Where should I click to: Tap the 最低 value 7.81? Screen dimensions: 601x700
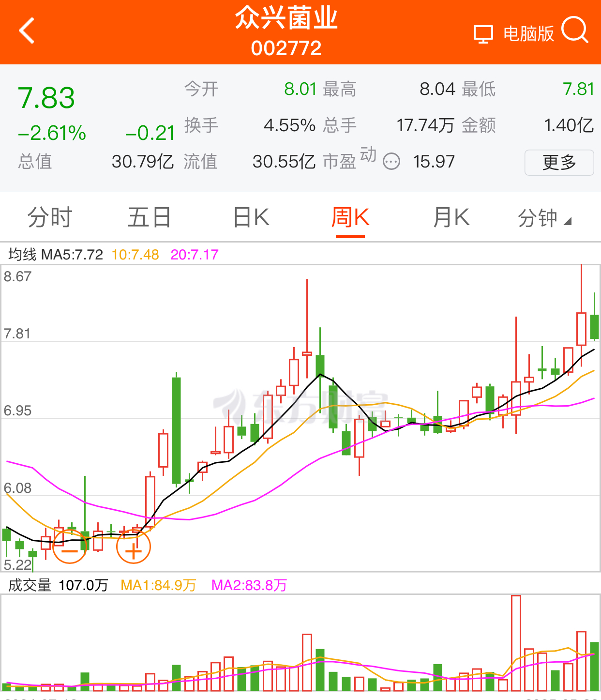click(x=578, y=89)
